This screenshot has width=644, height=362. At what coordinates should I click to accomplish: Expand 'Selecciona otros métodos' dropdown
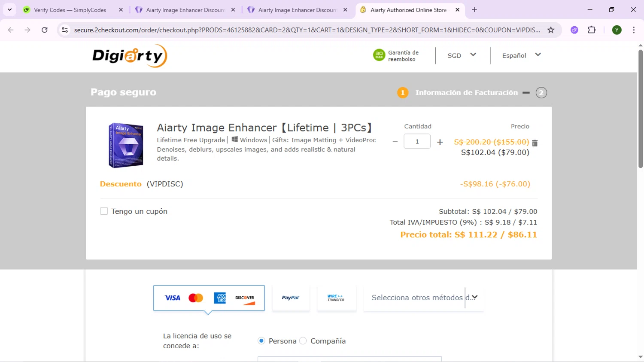[423, 298]
